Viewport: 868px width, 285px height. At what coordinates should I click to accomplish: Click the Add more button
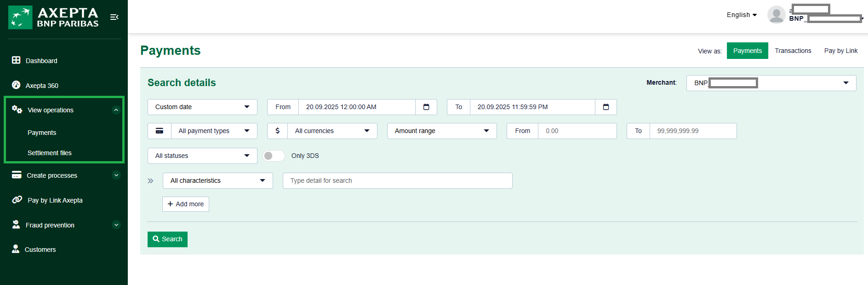(x=186, y=204)
